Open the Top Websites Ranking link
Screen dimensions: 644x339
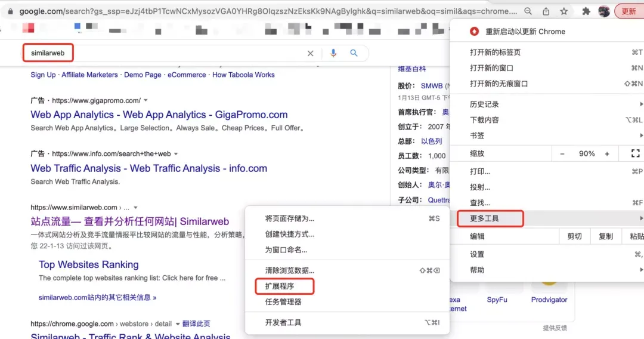point(89,264)
